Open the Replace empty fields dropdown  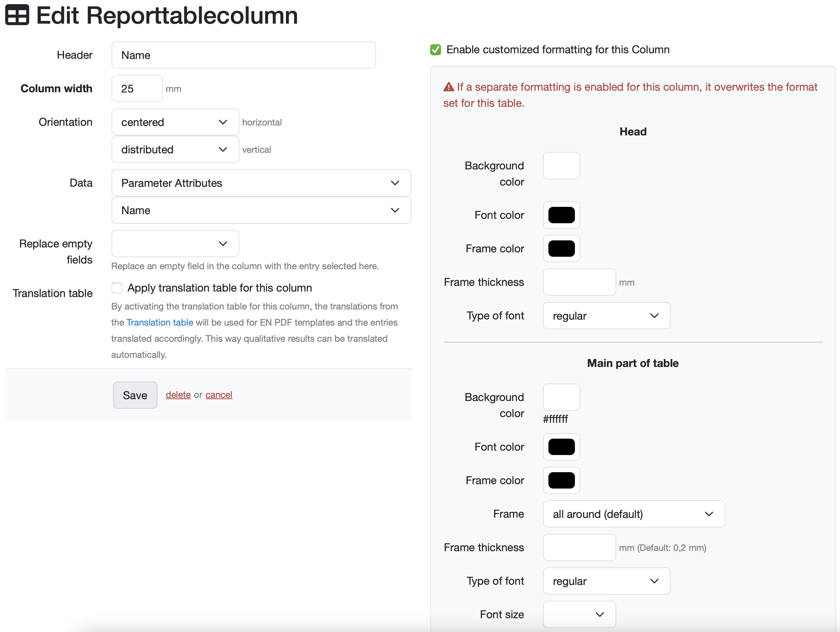click(175, 244)
